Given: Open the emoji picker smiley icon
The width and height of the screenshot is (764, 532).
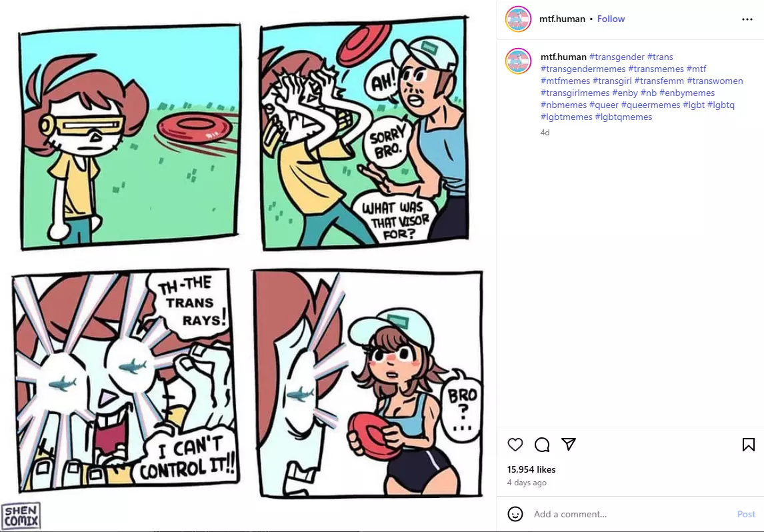Looking at the screenshot, I should coord(515,514).
